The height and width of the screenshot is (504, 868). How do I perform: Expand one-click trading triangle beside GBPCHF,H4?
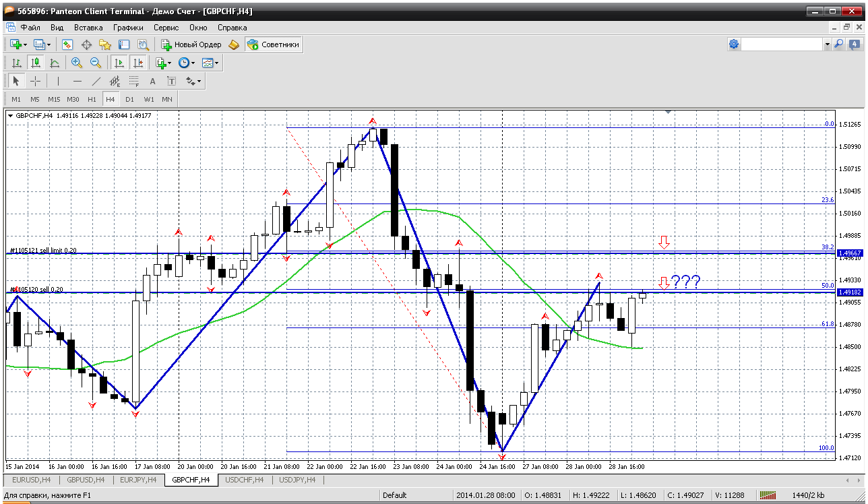pyautogui.click(x=11, y=116)
